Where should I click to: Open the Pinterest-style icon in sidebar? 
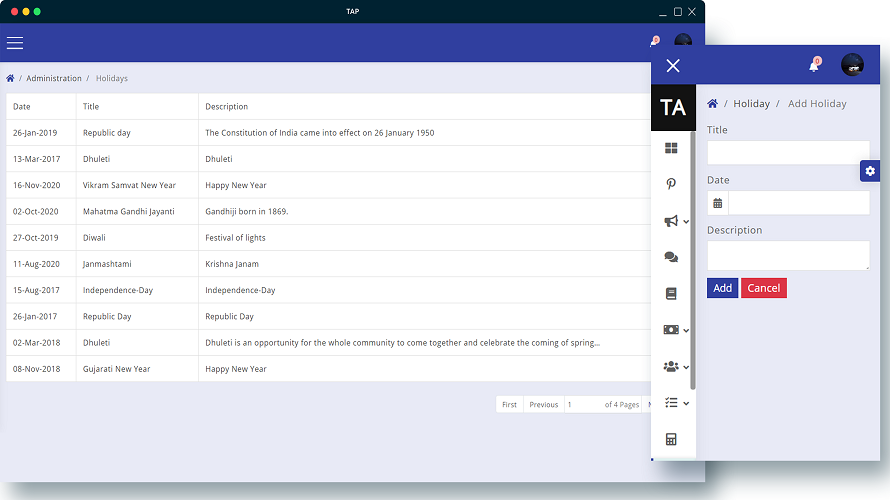coord(671,184)
